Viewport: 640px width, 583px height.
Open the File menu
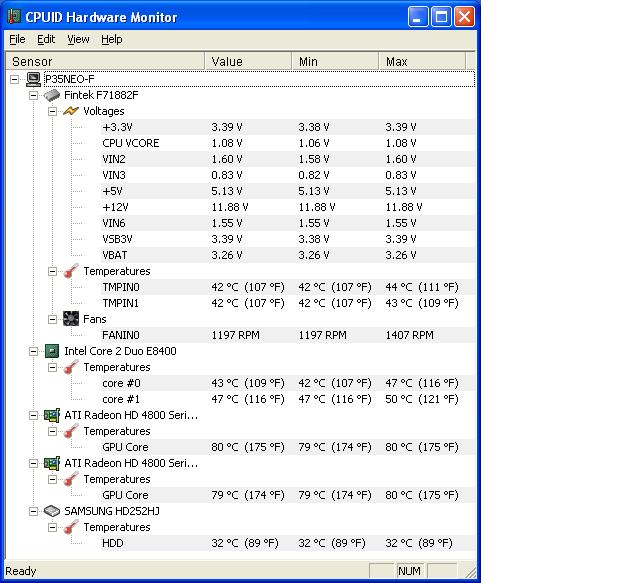click(17, 39)
